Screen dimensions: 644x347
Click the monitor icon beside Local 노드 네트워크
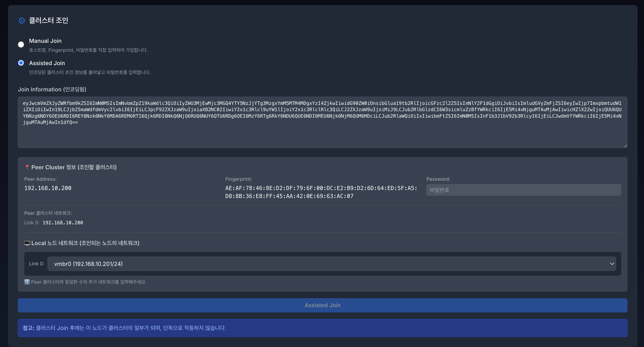click(27, 243)
